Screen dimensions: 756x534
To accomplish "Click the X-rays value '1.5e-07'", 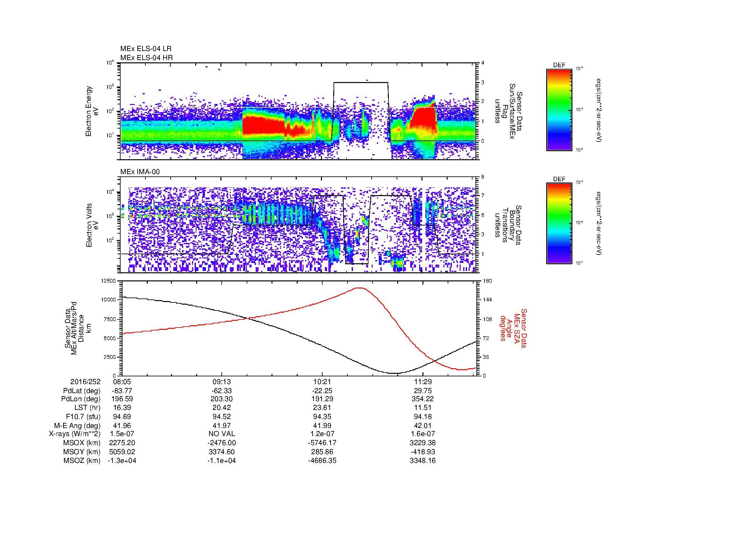I will (x=122, y=434).
